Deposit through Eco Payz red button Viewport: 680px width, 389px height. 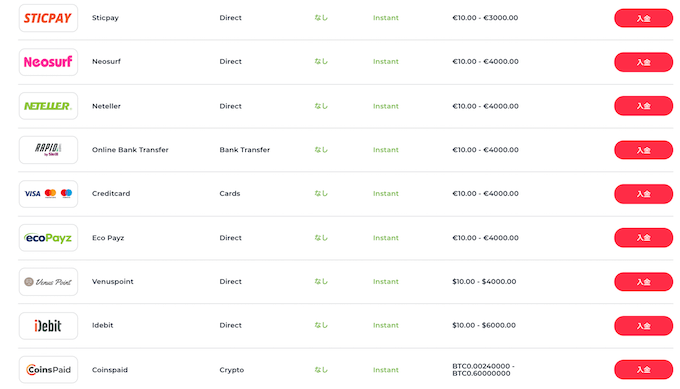[x=644, y=238]
